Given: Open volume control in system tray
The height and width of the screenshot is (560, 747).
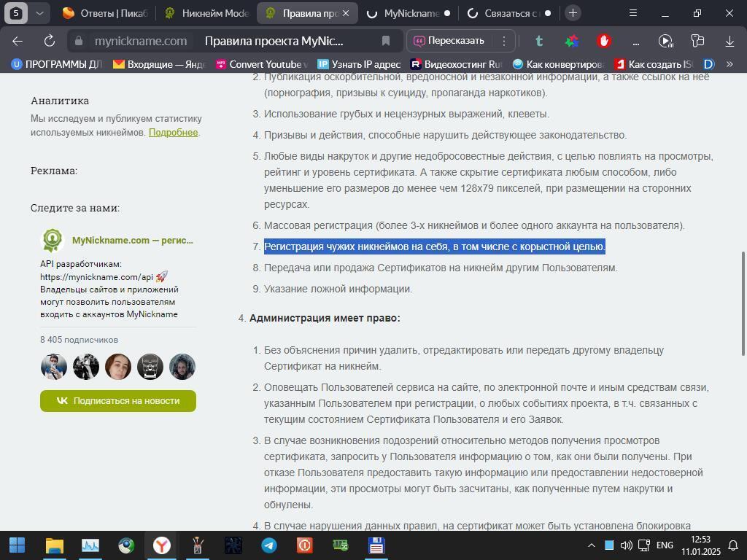Looking at the screenshot, I should [x=626, y=545].
